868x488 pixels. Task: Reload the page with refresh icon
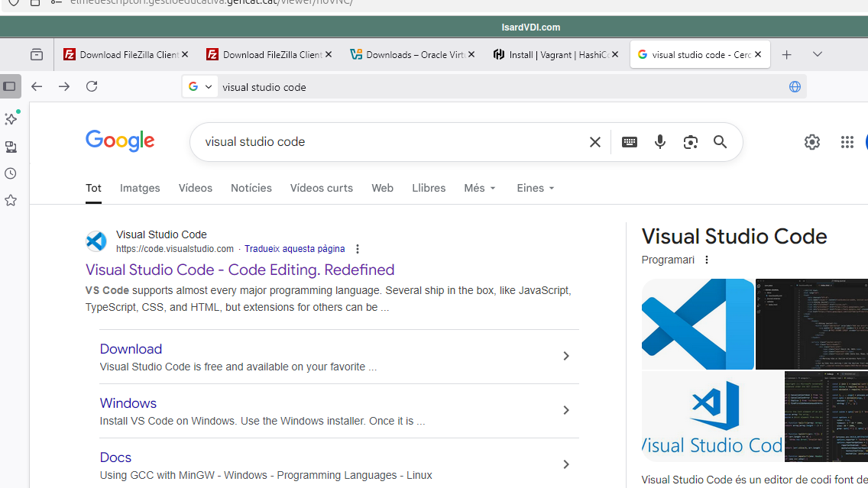point(92,86)
